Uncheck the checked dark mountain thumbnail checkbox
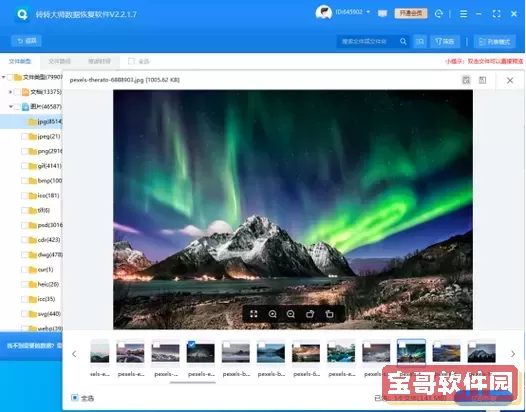526x412 pixels. coord(192,345)
